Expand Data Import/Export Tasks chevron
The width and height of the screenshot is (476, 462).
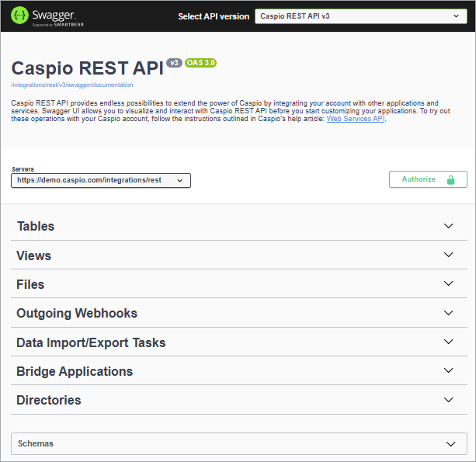448,342
